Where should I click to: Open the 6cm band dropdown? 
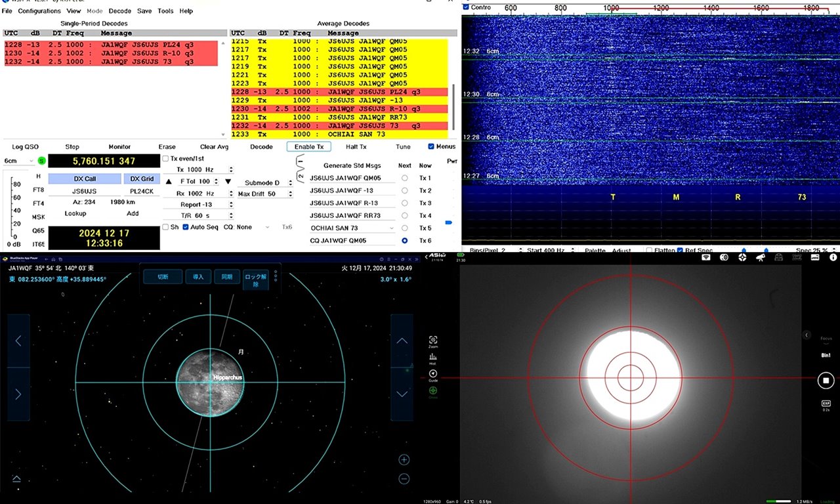19,161
